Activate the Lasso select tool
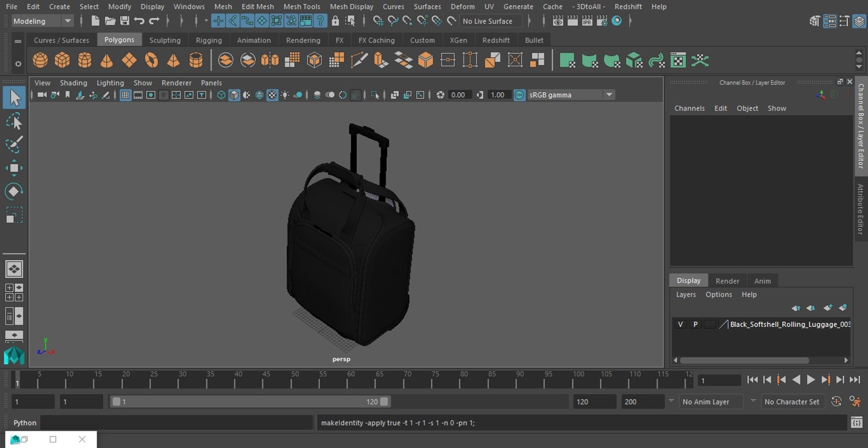Viewport: 868px width, 448px height. tap(14, 122)
